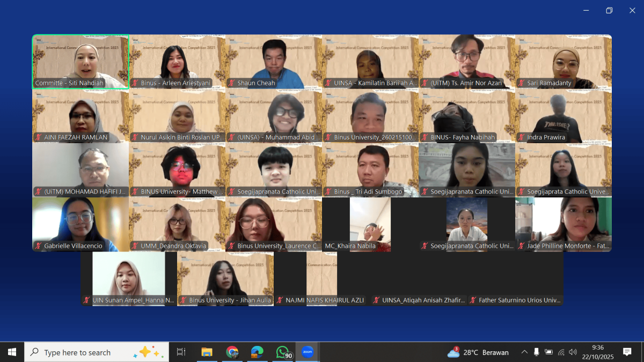
Task: Click the Gabrielle Villacencio video tile
Action: [x=80, y=224]
